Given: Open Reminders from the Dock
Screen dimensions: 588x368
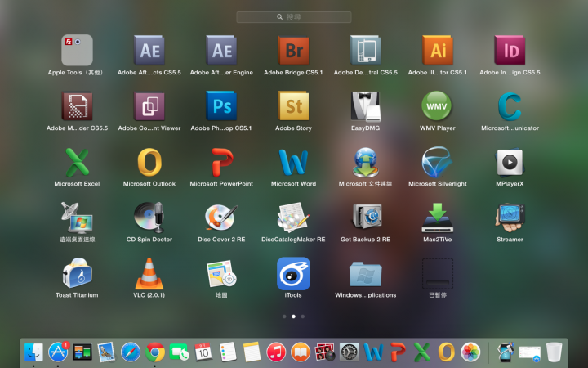Looking at the screenshot, I should pos(228,352).
